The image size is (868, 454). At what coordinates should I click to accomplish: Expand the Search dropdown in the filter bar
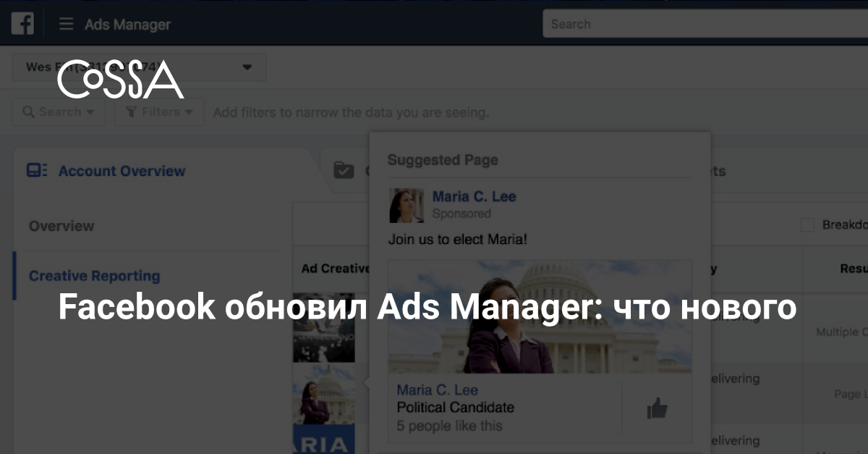click(59, 112)
